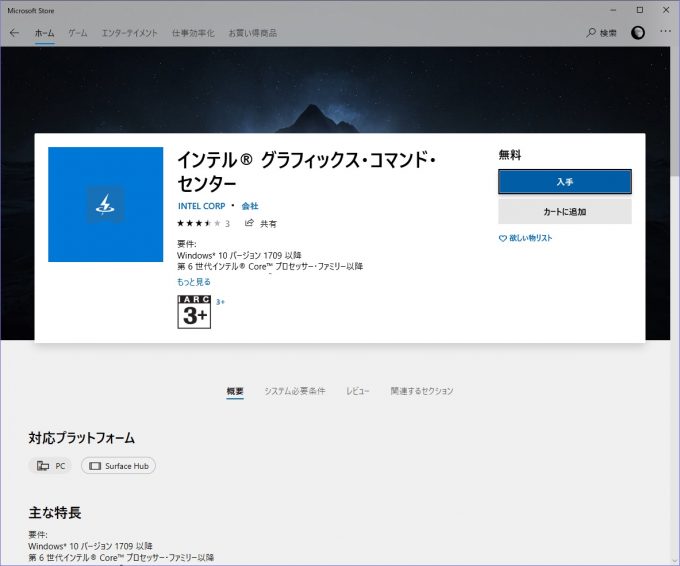Image resolution: width=680 pixels, height=566 pixels.
Task: Open the user account avatar
Action: [x=638, y=33]
